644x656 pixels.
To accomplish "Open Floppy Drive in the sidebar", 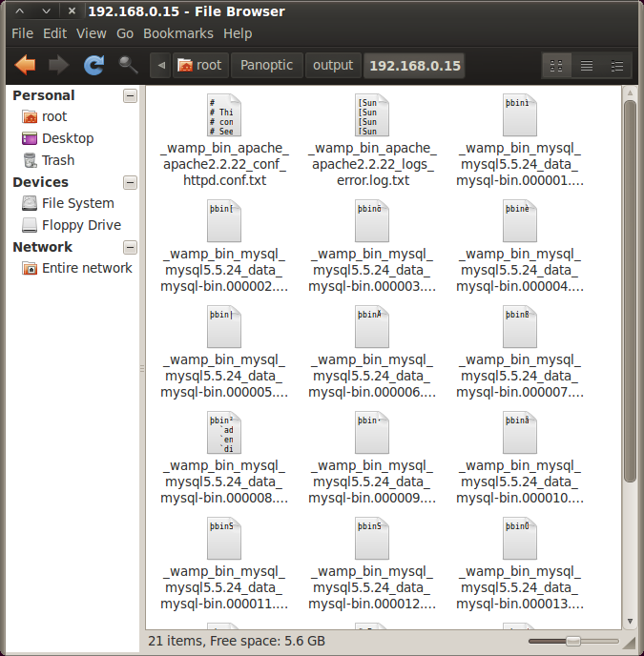I will (72, 225).
